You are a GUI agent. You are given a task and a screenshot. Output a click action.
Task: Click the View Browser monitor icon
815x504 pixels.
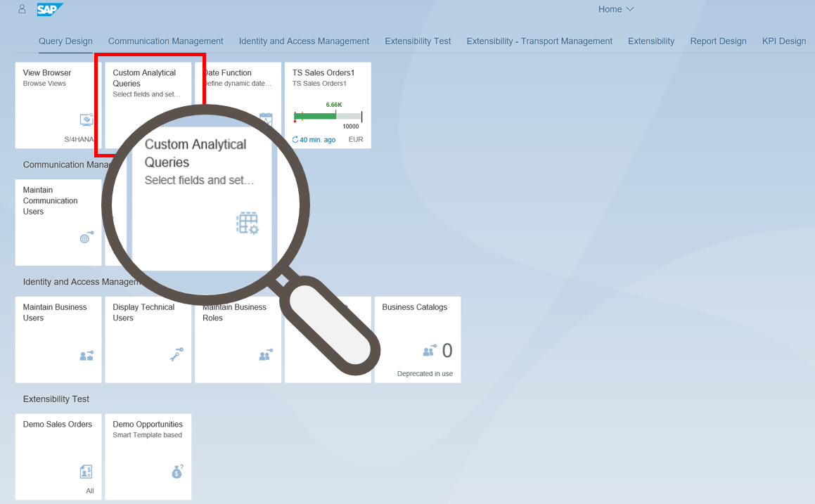click(x=86, y=120)
